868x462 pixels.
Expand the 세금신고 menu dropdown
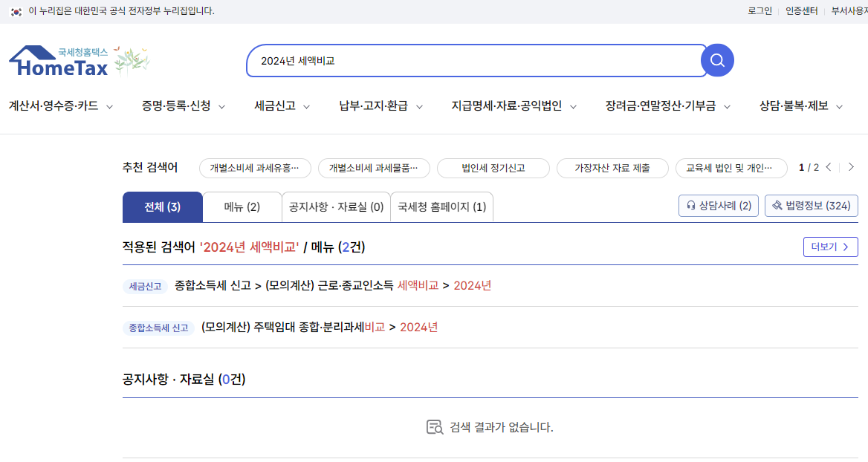pyautogui.click(x=282, y=106)
